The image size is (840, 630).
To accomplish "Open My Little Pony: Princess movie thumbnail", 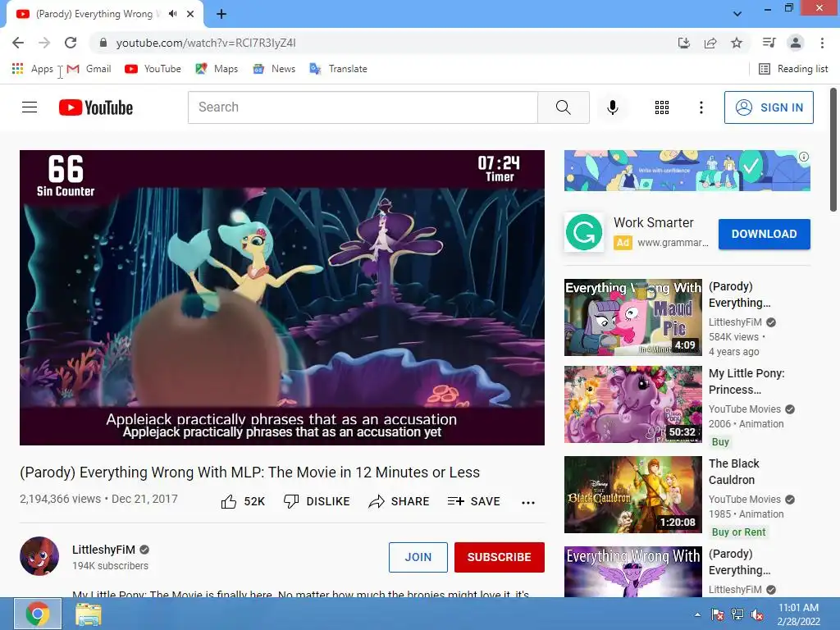I will pos(632,404).
